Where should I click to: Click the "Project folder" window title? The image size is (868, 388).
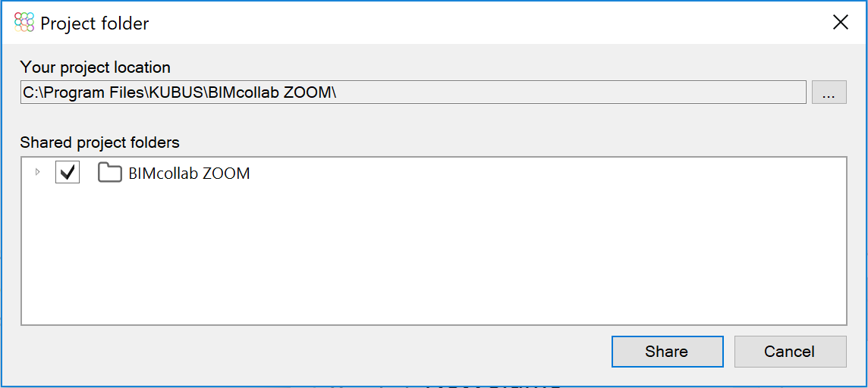(95, 23)
